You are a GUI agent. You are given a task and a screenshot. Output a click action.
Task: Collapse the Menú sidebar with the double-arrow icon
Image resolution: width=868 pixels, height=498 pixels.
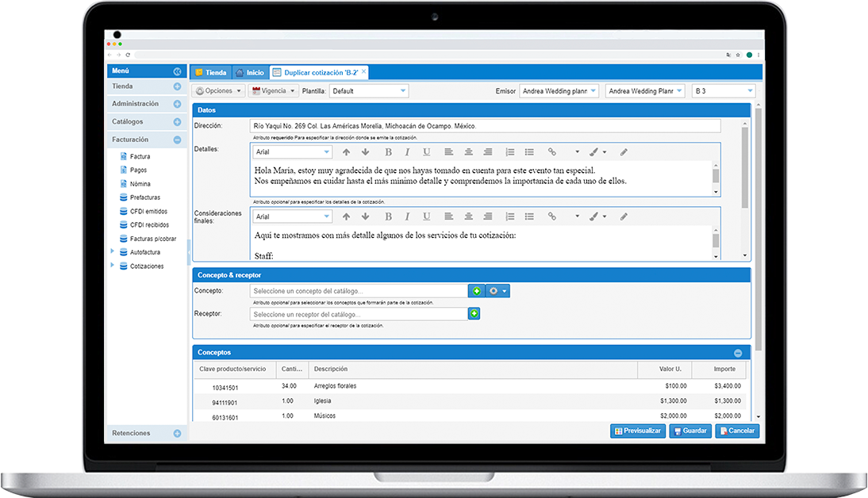tap(177, 71)
